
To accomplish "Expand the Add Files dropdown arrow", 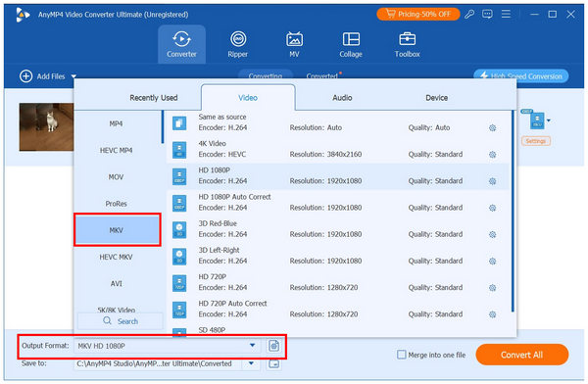I will click(73, 76).
